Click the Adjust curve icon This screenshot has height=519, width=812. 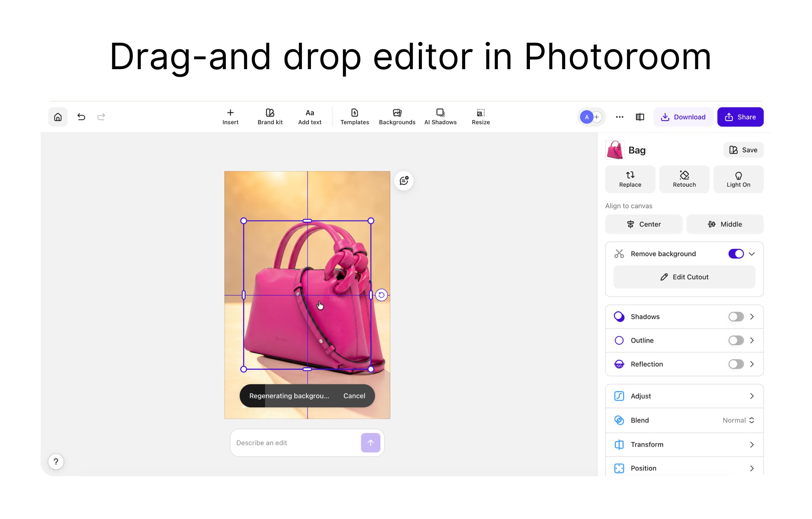(619, 396)
